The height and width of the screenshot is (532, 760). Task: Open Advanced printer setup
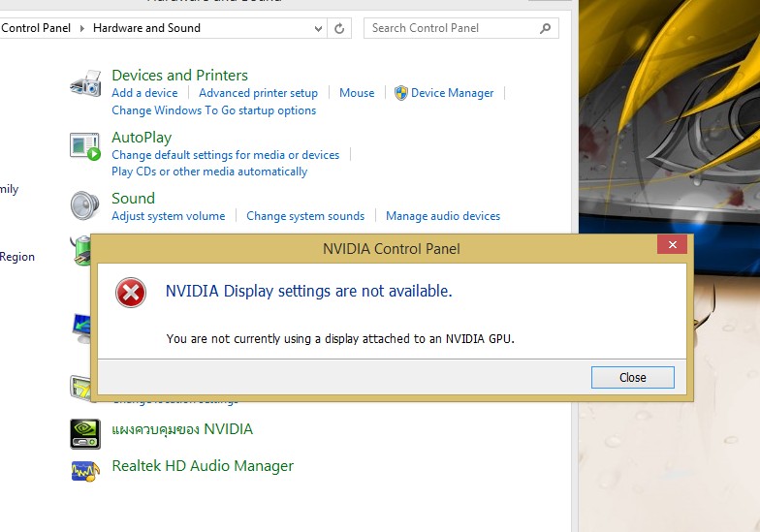click(258, 93)
